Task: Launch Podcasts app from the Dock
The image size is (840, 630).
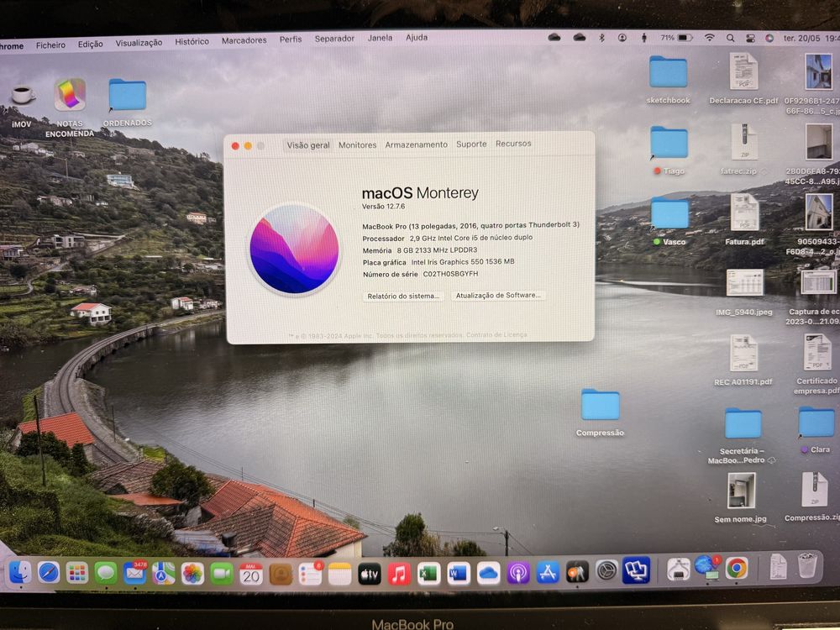Action: point(518,573)
